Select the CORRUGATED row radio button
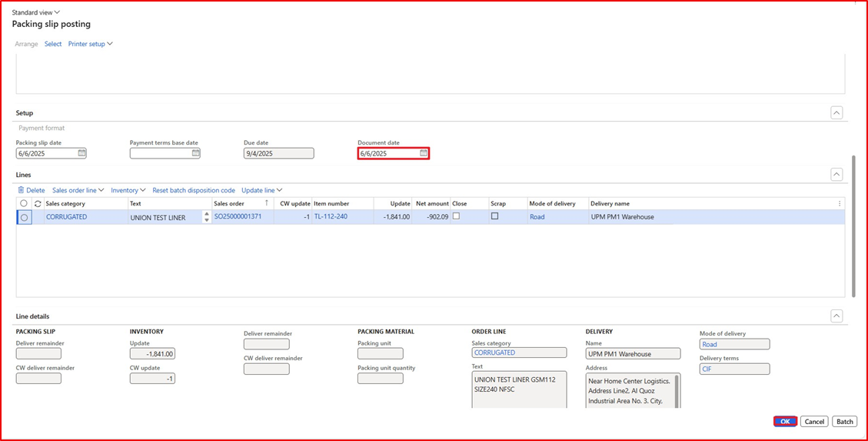The width and height of the screenshot is (868, 441). pyautogui.click(x=25, y=218)
